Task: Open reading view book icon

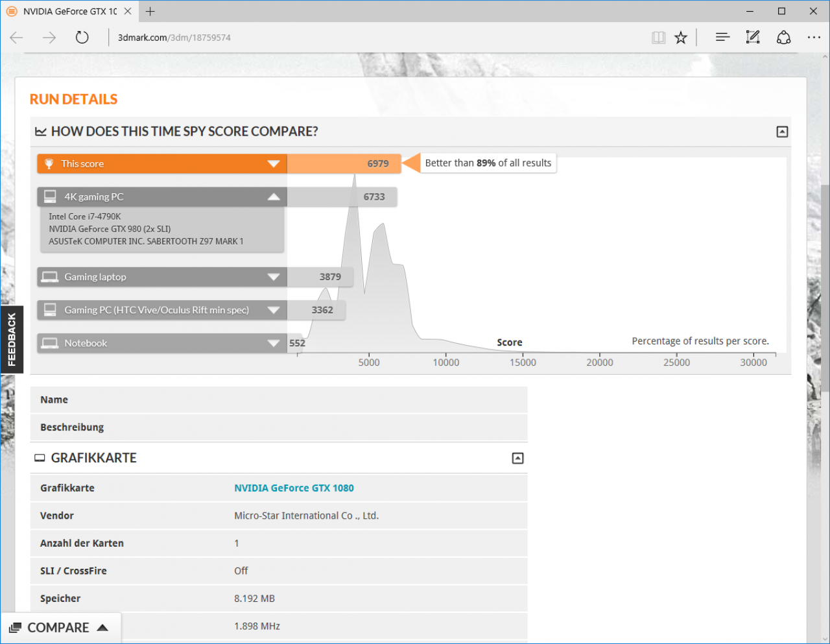Action: coord(659,38)
